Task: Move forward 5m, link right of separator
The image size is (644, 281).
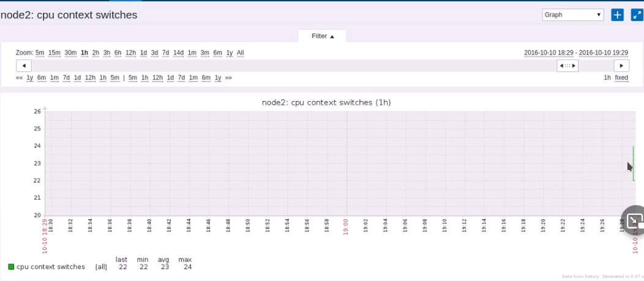Action: [133, 78]
